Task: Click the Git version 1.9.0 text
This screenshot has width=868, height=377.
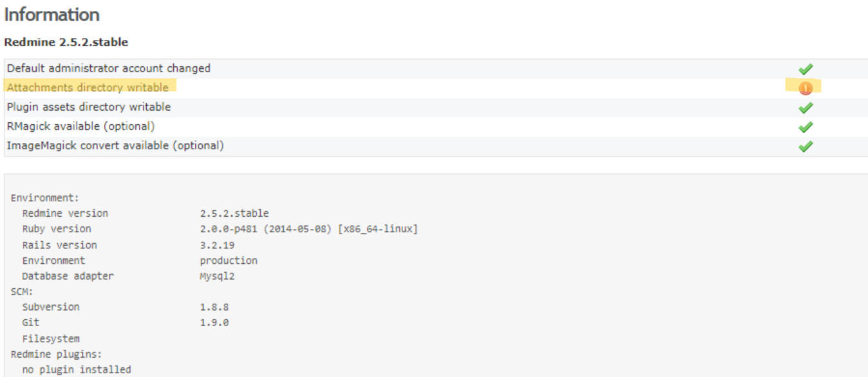Action: (x=214, y=322)
